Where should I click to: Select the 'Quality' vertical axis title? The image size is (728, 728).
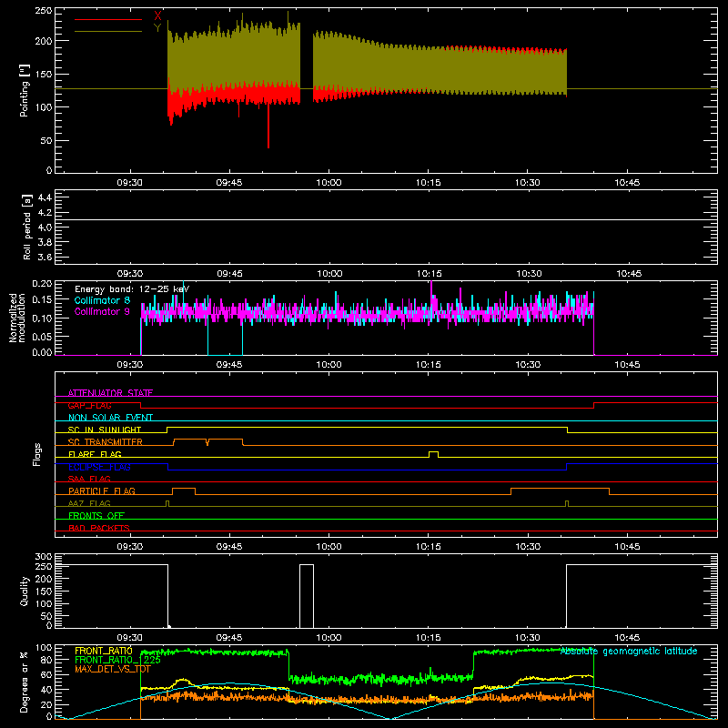25,591
